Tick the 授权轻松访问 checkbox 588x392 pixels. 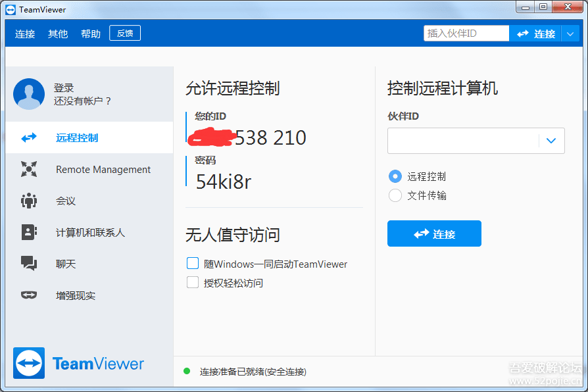[193, 282]
